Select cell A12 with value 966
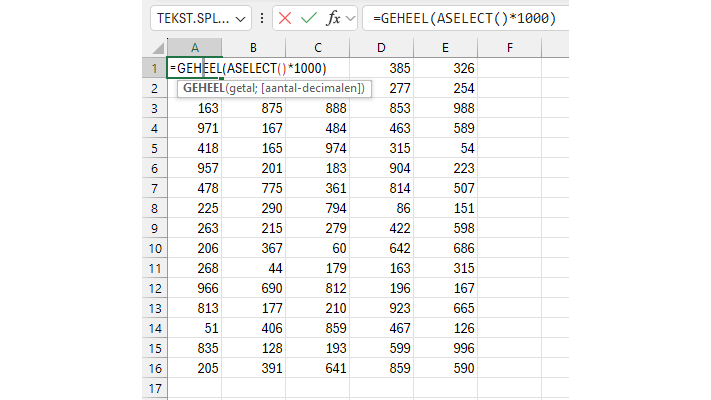This screenshot has height=400, width=711. [195, 288]
